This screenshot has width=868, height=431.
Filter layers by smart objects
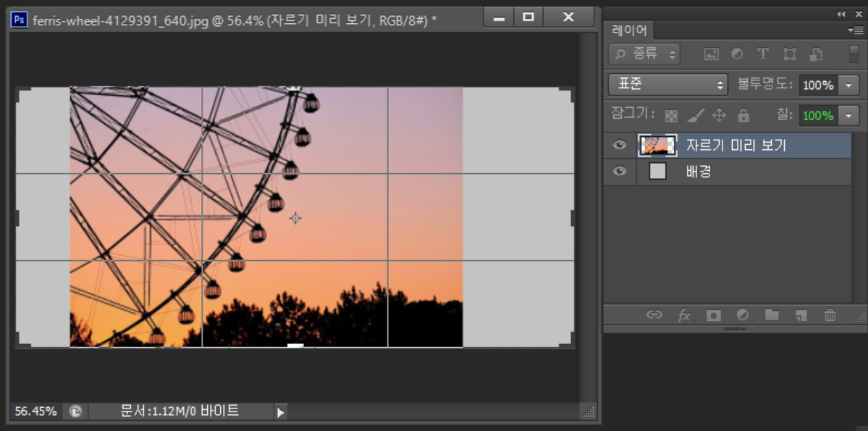[815, 54]
